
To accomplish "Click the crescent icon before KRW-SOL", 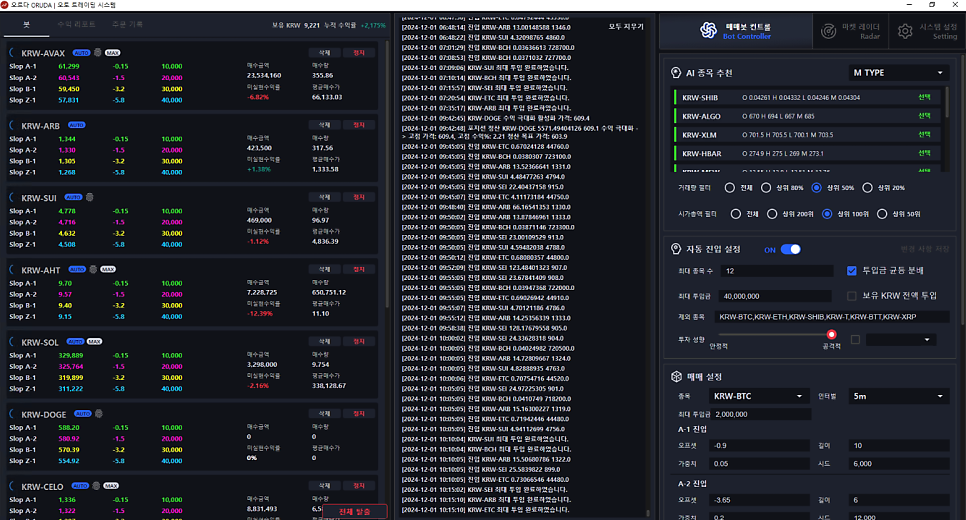I will tap(12, 341).
